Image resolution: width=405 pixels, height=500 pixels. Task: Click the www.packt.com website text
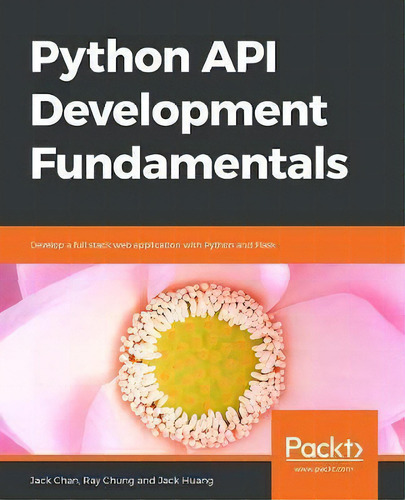324,469
